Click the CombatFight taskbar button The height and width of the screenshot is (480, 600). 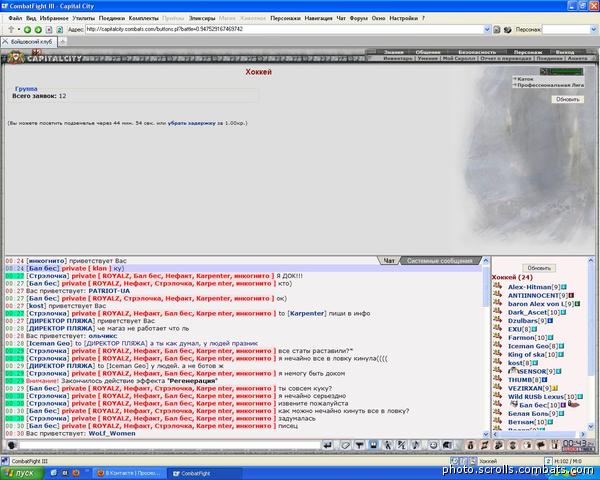point(205,473)
